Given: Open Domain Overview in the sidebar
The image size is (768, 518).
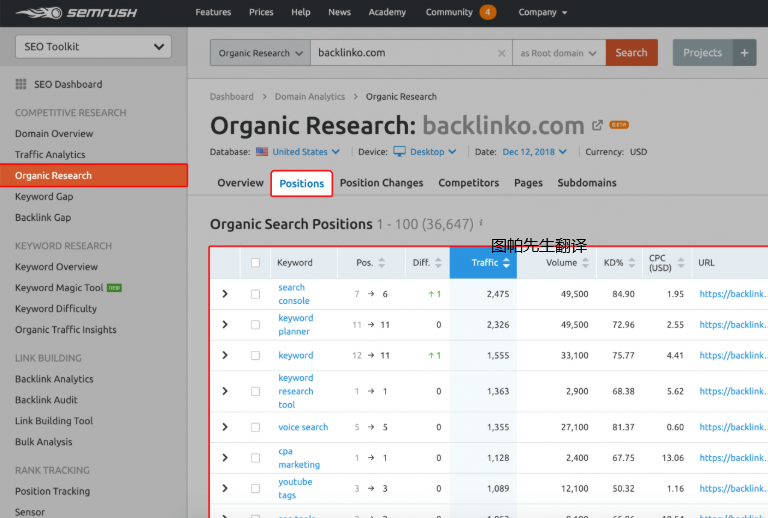Looking at the screenshot, I should coord(54,134).
